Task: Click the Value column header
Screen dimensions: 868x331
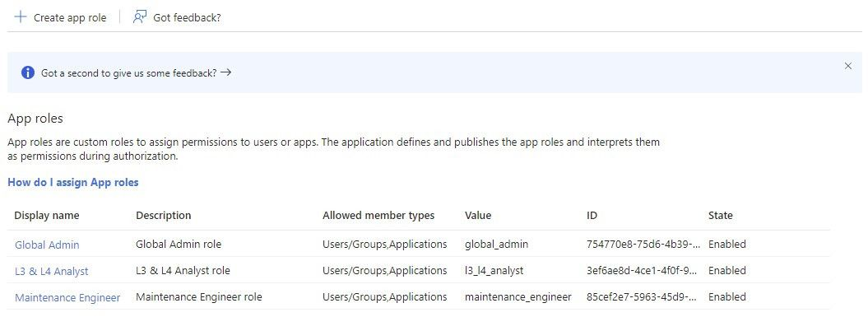Action: [x=477, y=216]
